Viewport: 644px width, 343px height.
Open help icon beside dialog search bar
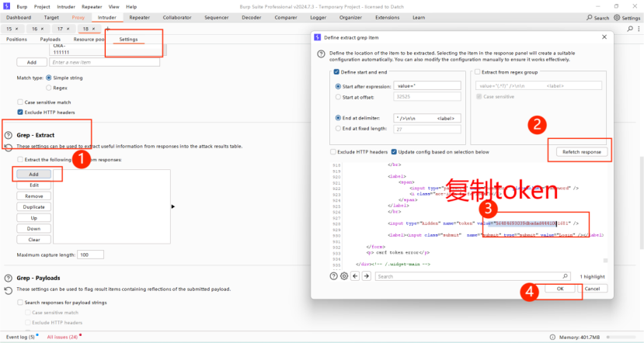pos(333,276)
